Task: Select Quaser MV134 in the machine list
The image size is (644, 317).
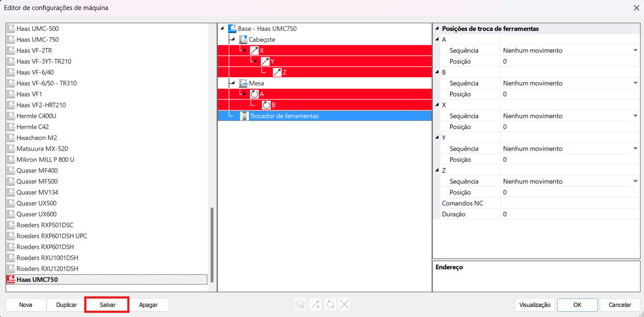Action: tap(37, 192)
